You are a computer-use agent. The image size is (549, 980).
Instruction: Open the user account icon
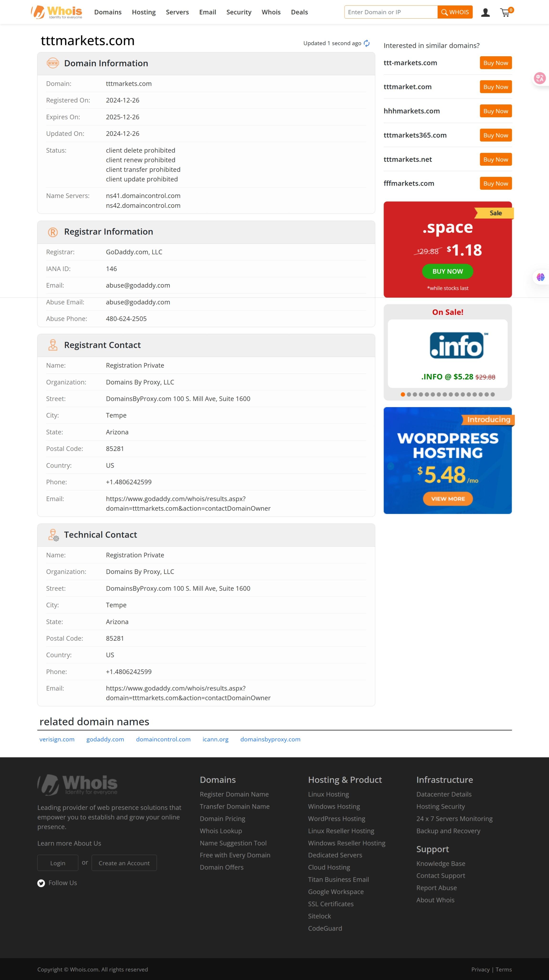485,13
